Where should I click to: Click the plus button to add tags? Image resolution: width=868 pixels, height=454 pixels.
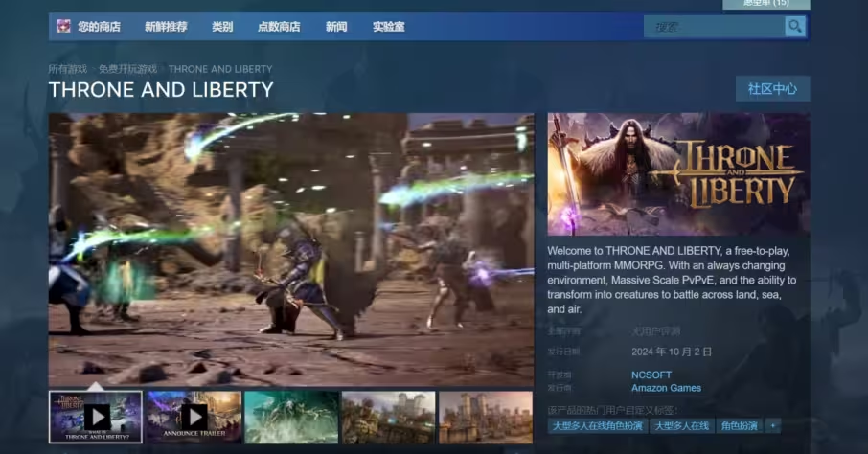(773, 425)
